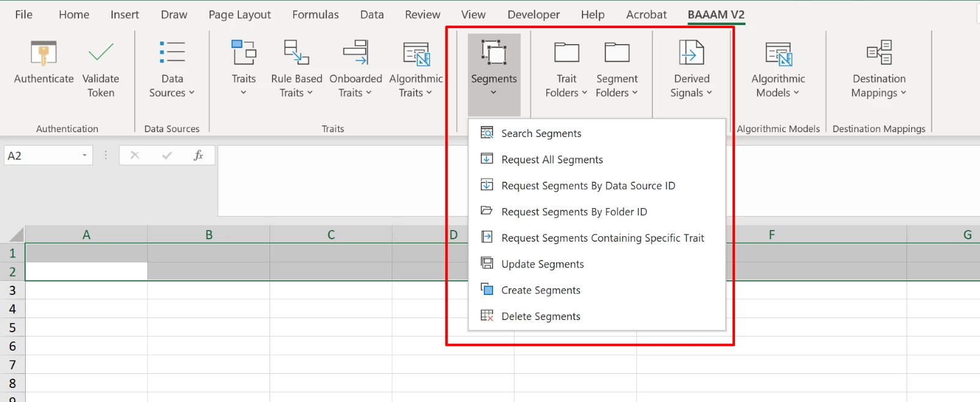Click the Rule Based Traits icon
The width and height of the screenshot is (980, 402).
click(x=296, y=53)
